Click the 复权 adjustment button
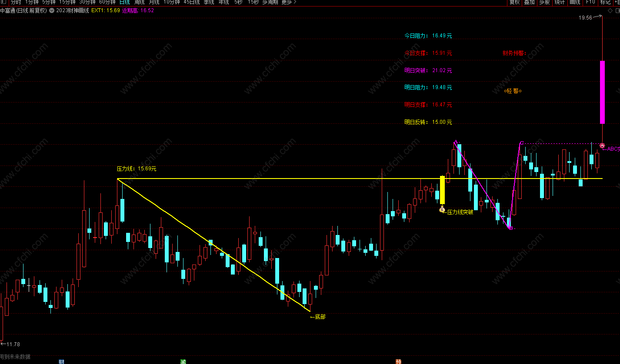The width and height of the screenshot is (620, 364). 514,2
